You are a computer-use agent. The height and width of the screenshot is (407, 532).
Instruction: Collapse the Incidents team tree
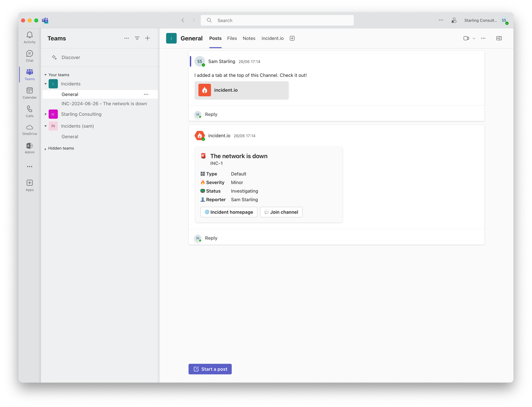pos(45,84)
